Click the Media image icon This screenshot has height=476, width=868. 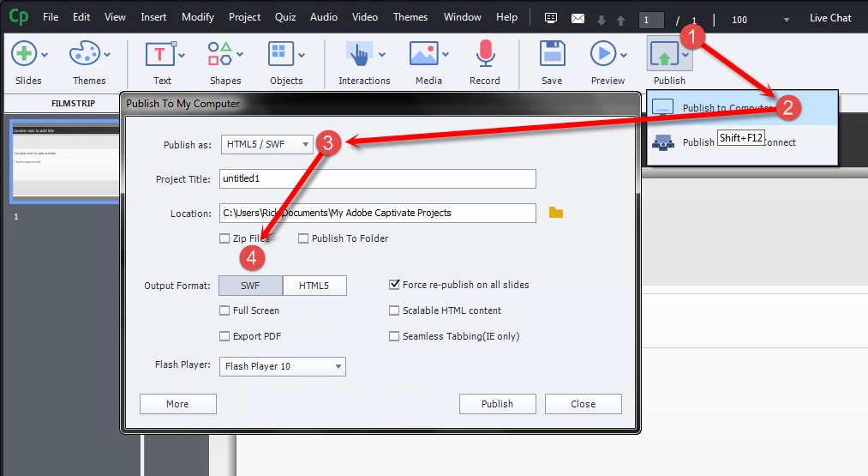(x=424, y=54)
